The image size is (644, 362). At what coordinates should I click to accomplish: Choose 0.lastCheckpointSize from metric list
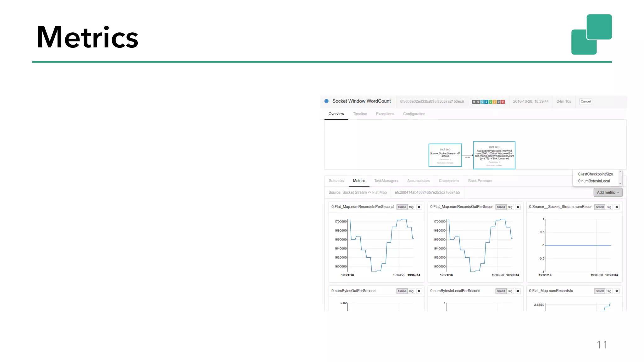pyautogui.click(x=595, y=174)
